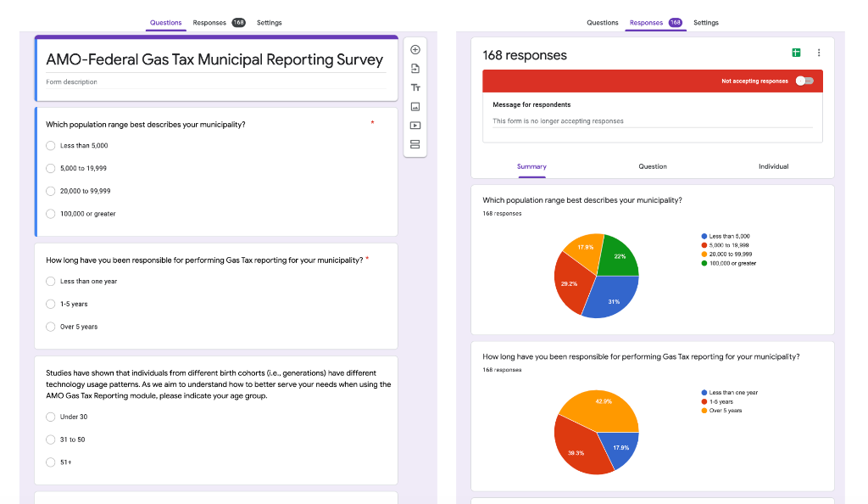View responses in Google Sheets

click(796, 52)
